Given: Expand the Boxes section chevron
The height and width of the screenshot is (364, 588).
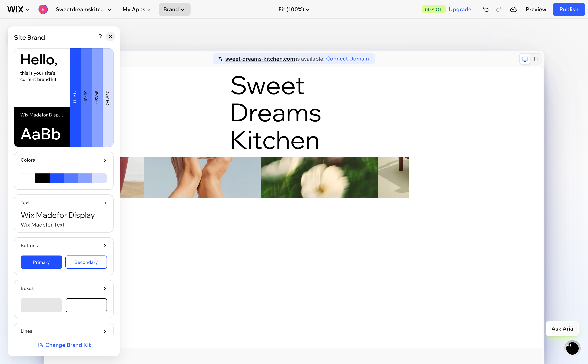Looking at the screenshot, I should click(105, 288).
